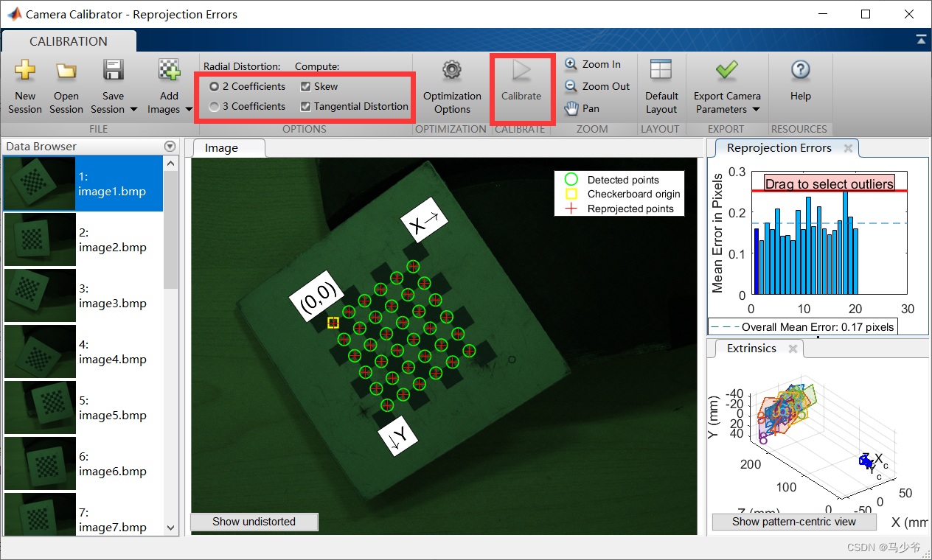Click the Show undistorted button
The width and height of the screenshot is (932, 560).
[254, 522]
